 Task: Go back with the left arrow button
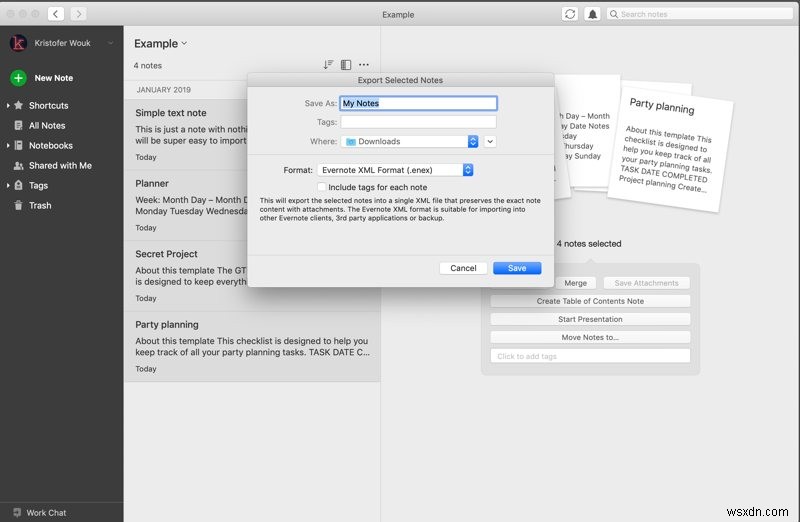56,14
